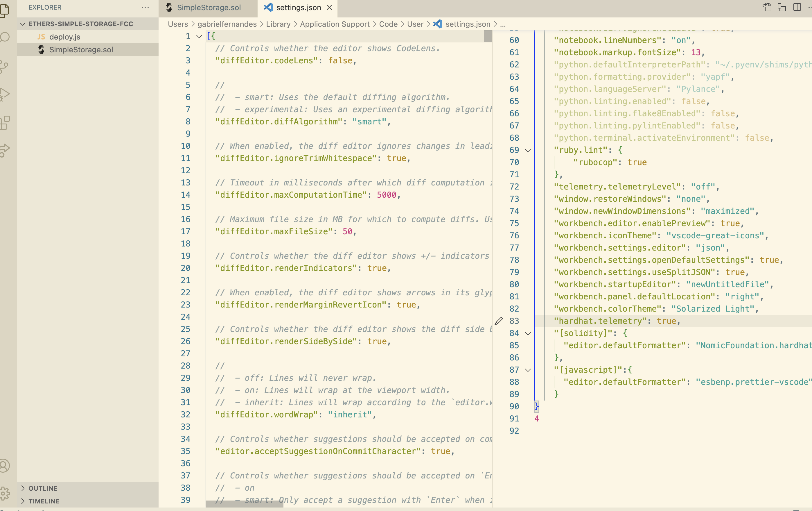Open the Run and Debug view
Screen dimensions: 812x511
coord(4,94)
